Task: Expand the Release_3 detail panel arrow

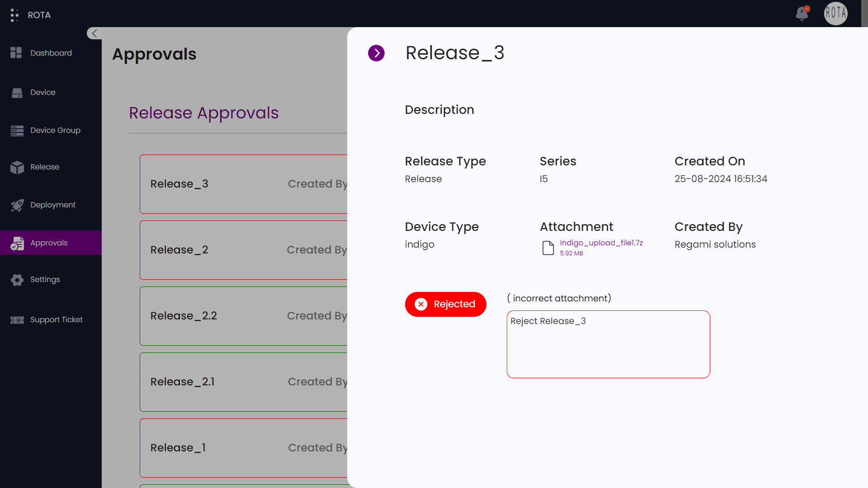Action: click(377, 53)
